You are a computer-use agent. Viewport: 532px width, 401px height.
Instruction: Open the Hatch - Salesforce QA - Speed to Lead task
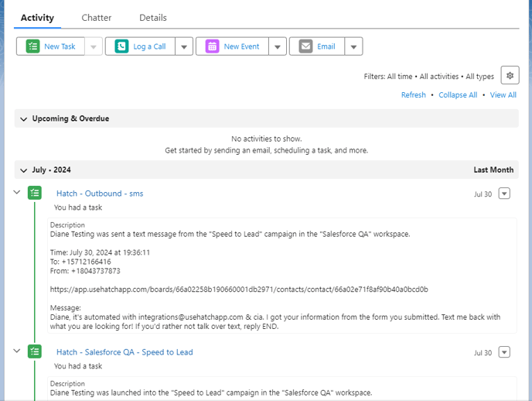click(x=124, y=352)
